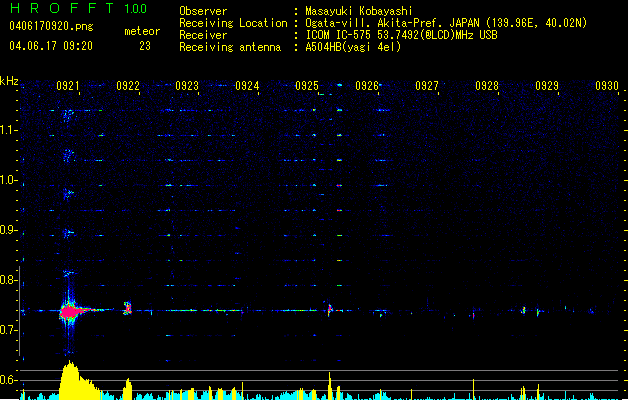
Task: Click the 'Observer' field label
Action: pos(203,11)
